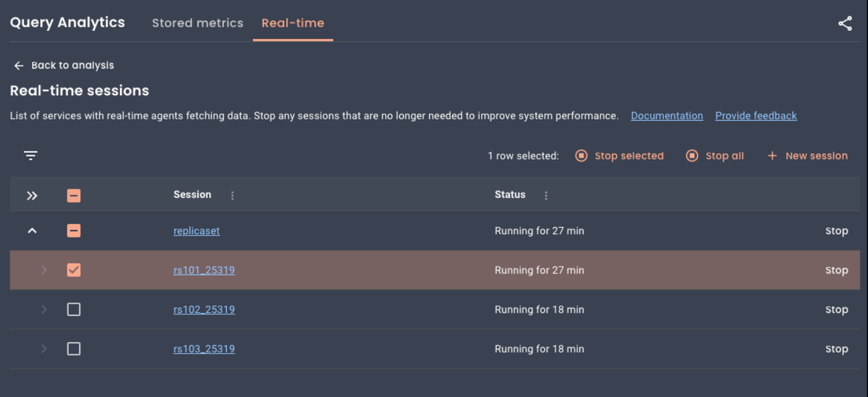Viewport: 868px width, 397px height.
Task: Switch to Stored metrics tab
Action: 197,23
